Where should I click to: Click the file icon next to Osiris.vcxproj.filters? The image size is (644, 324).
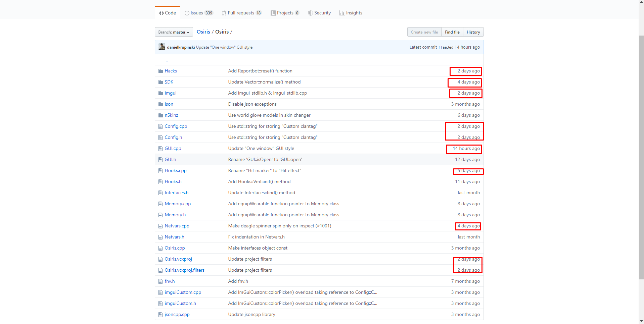(160, 270)
